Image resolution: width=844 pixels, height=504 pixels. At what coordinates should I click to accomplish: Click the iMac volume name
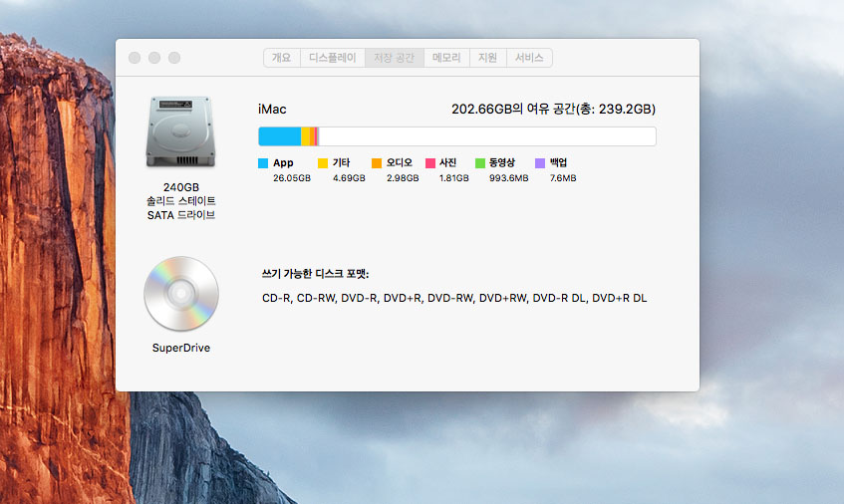[272, 110]
